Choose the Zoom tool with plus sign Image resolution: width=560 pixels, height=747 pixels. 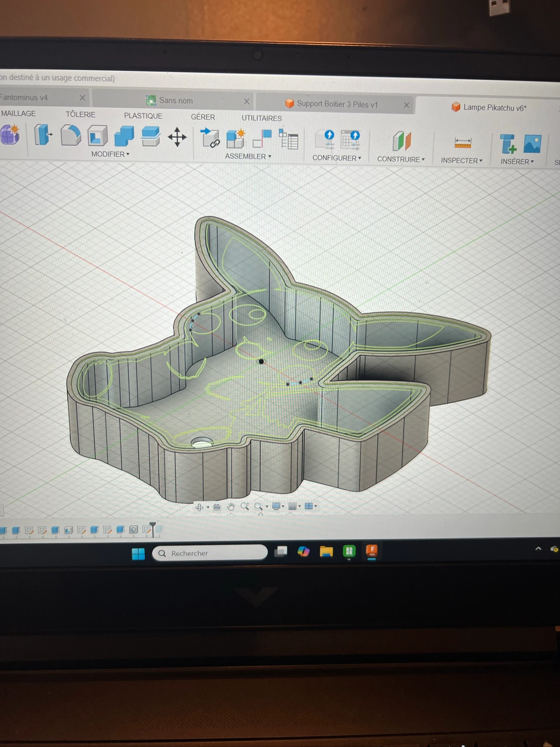245,506
